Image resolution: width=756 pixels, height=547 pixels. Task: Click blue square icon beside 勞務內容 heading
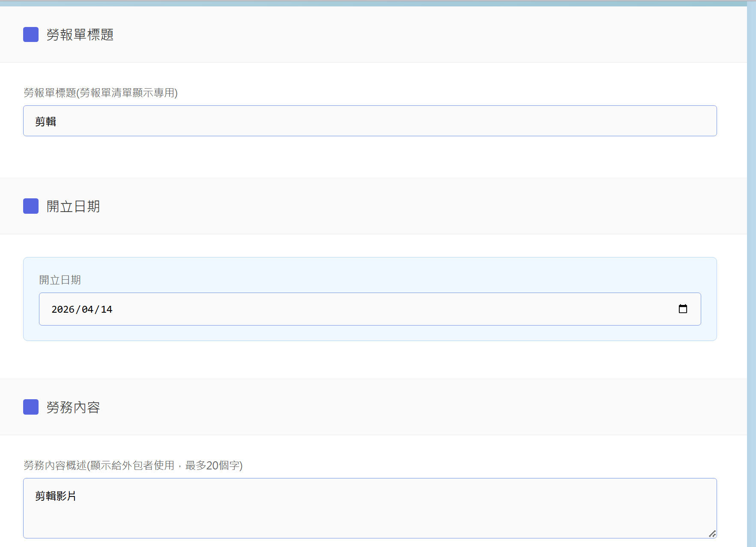click(x=31, y=407)
